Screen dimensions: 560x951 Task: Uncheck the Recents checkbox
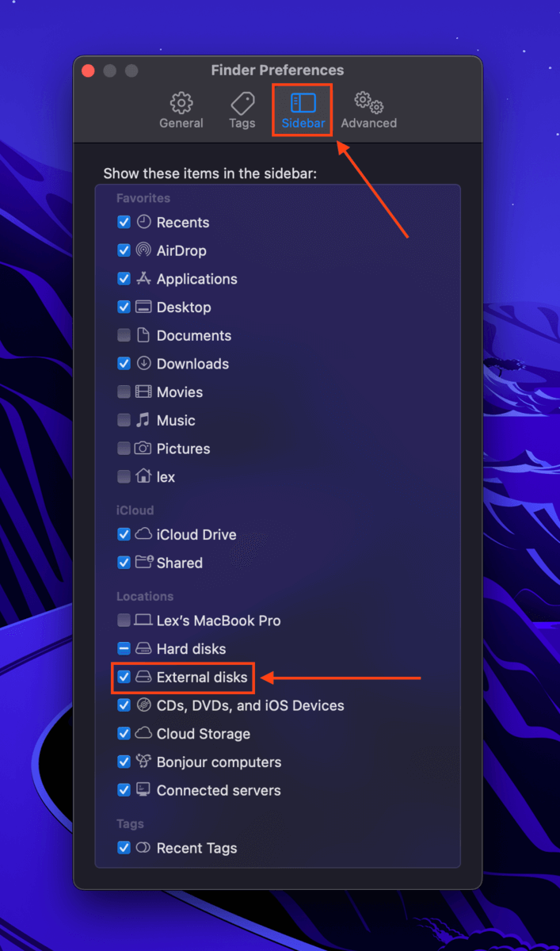coord(124,223)
